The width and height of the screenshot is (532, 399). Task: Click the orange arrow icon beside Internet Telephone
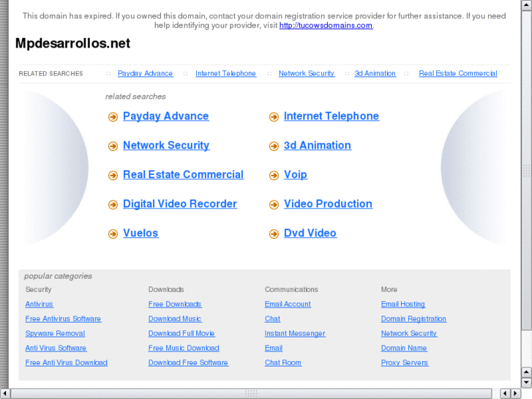(x=274, y=117)
